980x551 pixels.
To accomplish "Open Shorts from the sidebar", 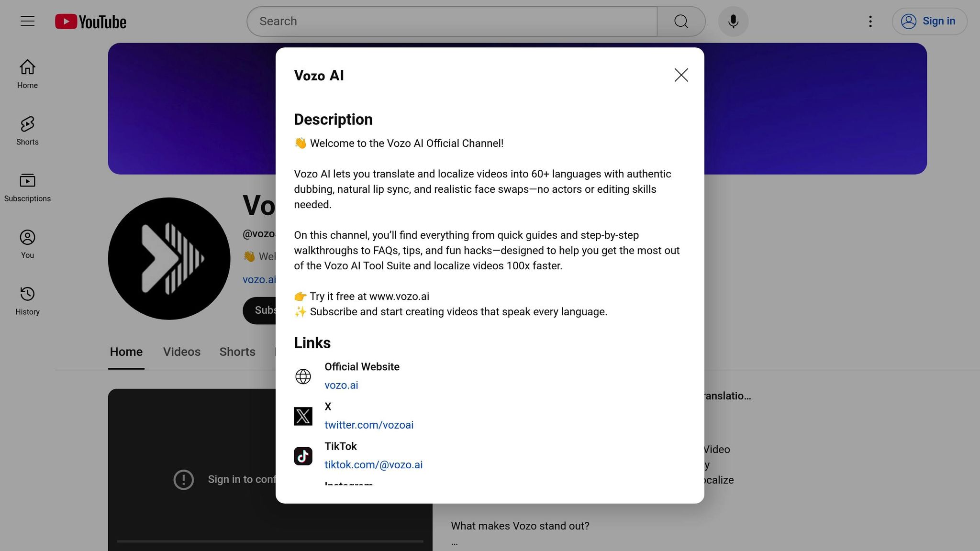I will pyautogui.click(x=27, y=130).
